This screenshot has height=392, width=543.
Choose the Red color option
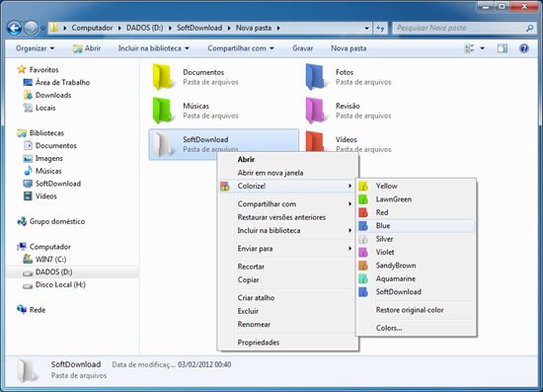click(x=416, y=212)
